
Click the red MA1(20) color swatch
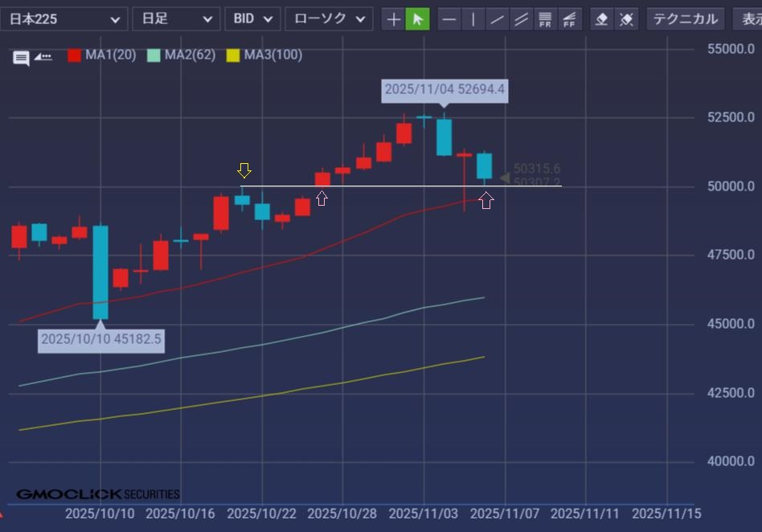(74, 55)
